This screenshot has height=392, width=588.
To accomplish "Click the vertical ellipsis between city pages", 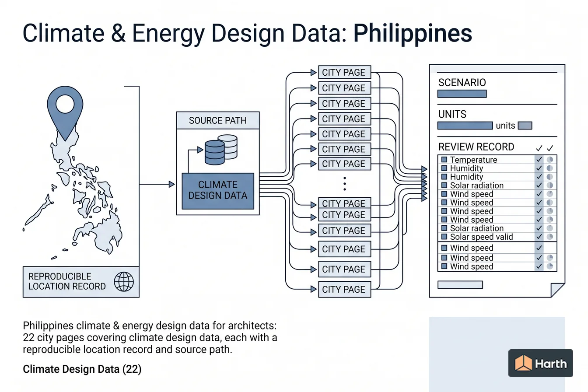I will (x=345, y=184).
